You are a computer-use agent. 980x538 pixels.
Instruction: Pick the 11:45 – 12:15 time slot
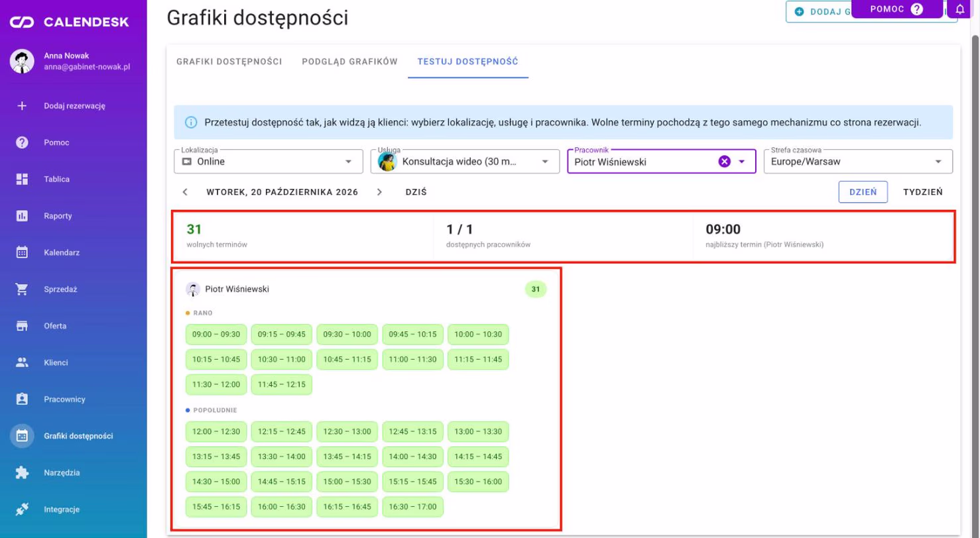(282, 384)
